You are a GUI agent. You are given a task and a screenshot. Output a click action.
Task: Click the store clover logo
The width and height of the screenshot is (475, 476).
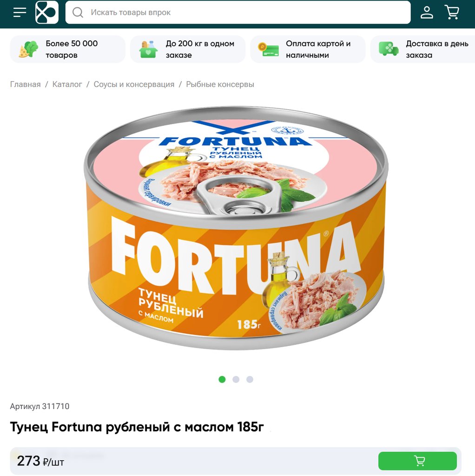[47, 13]
